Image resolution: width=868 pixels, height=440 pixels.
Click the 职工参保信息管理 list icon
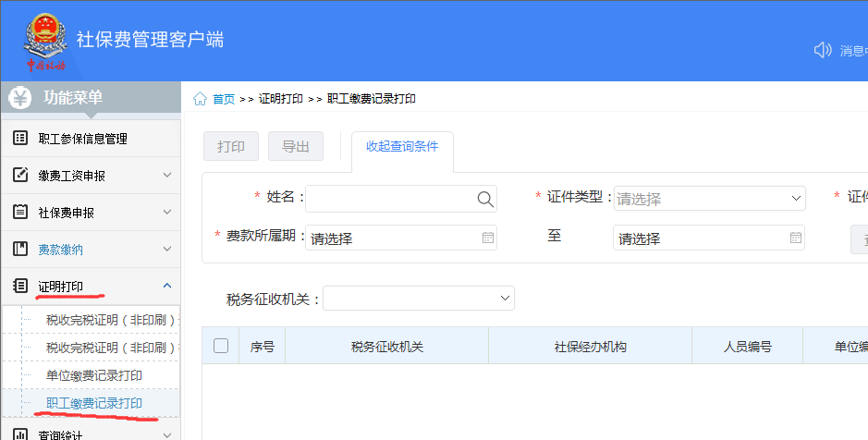tap(20, 139)
